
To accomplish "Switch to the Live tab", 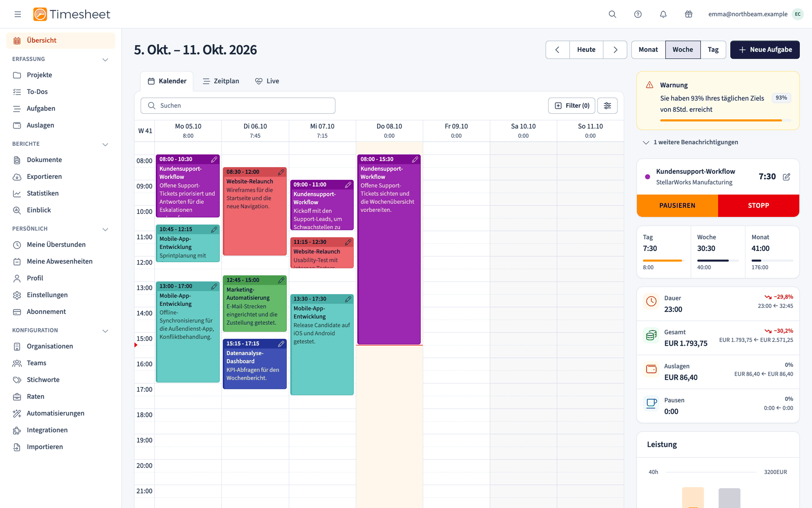I will [x=267, y=81].
